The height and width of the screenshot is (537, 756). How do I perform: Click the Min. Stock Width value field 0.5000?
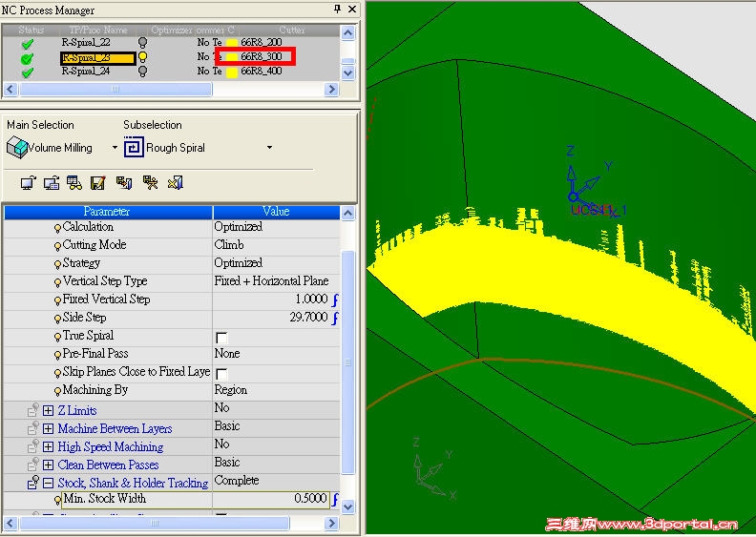(271, 499)
